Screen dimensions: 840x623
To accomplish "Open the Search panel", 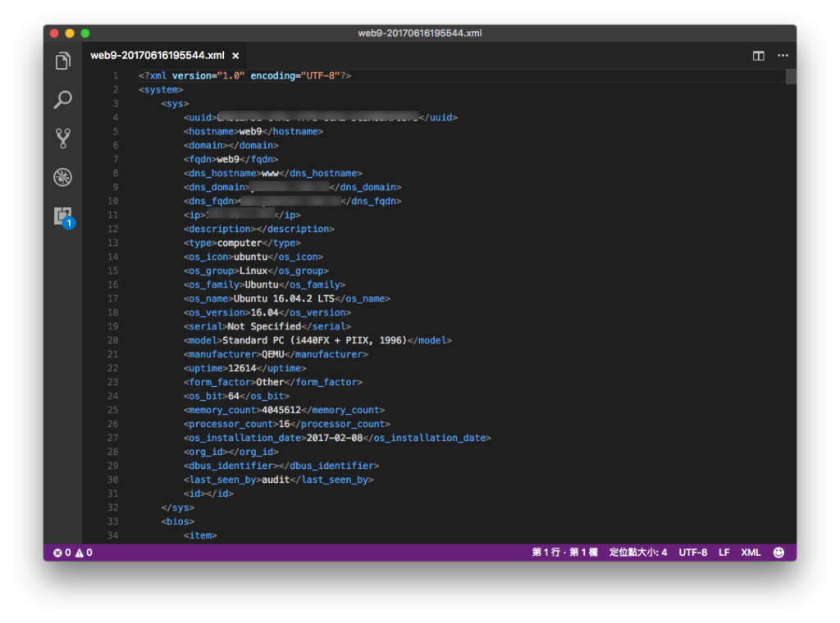I will click(62, 99).
